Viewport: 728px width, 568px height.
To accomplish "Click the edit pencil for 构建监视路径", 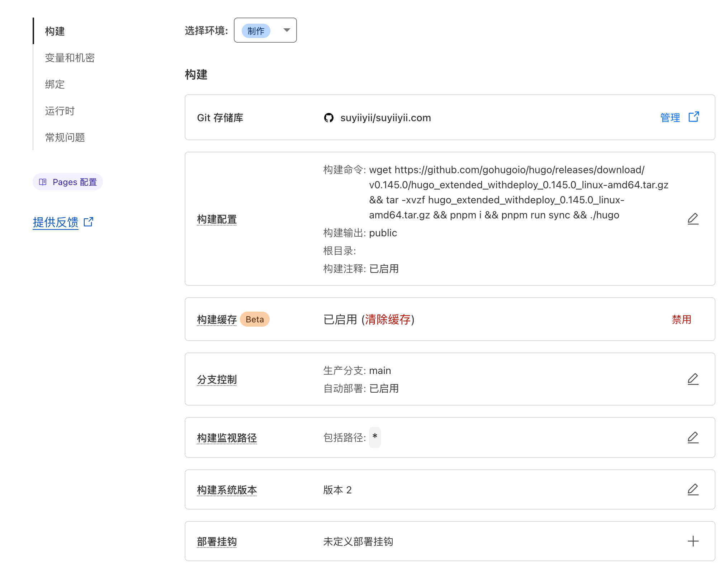I will (x=693, y=437).
